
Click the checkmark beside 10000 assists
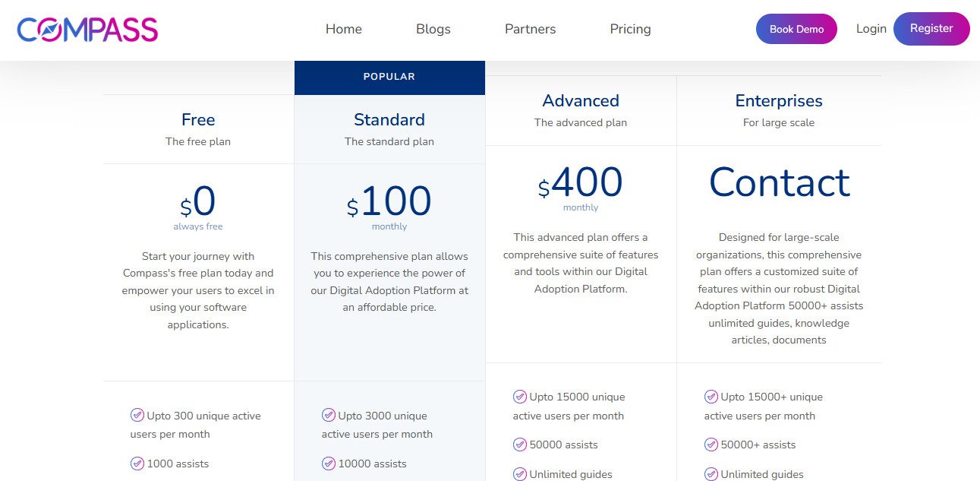329,464
